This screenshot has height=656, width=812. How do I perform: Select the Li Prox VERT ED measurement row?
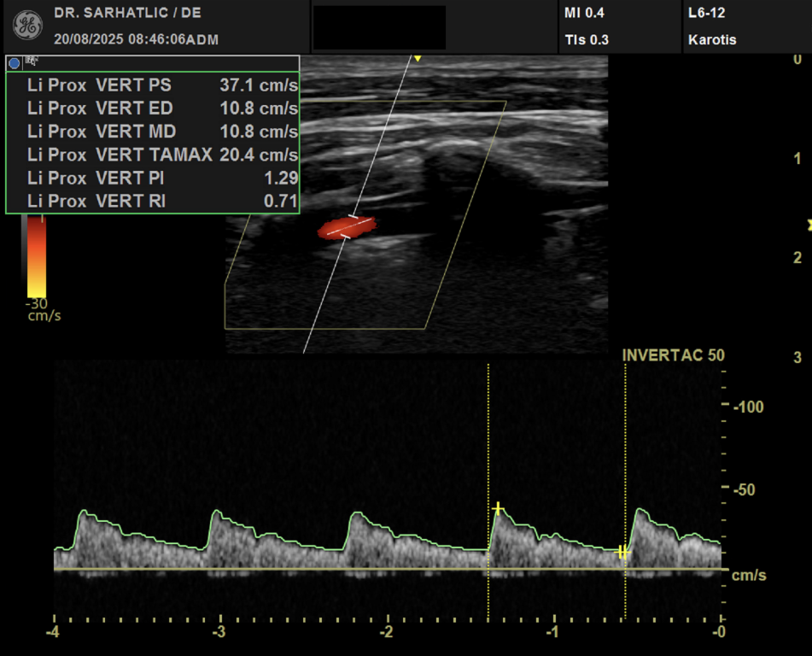[x=162, y=108]
